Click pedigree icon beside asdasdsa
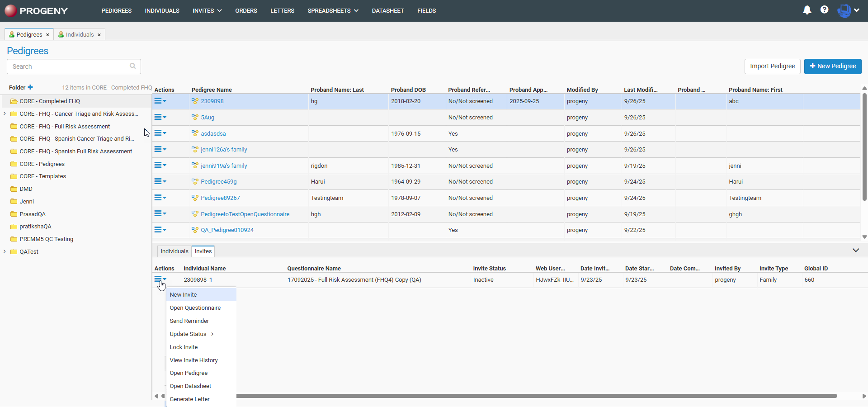Image resolution: width=868 pixels, height=407 pixels. click(195, 133)
